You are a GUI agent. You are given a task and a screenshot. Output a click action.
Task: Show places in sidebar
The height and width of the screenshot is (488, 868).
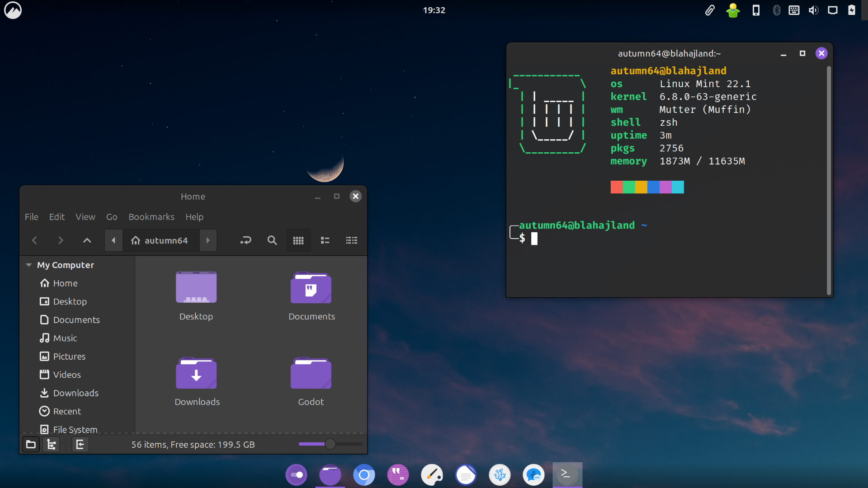pos(31,445)
